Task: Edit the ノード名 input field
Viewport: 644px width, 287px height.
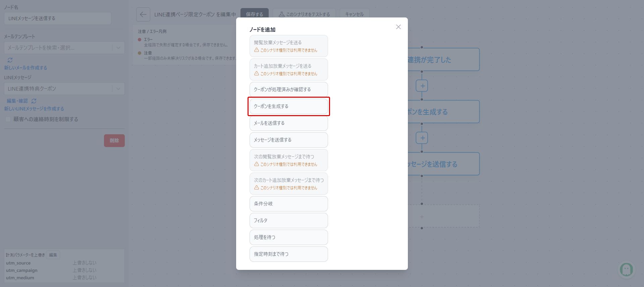Action: (58, 18)
